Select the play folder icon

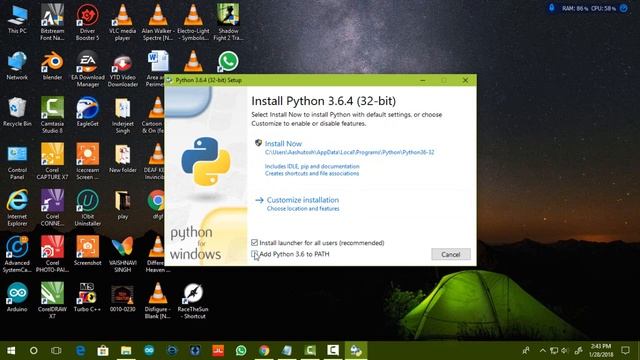pos(122,205)
